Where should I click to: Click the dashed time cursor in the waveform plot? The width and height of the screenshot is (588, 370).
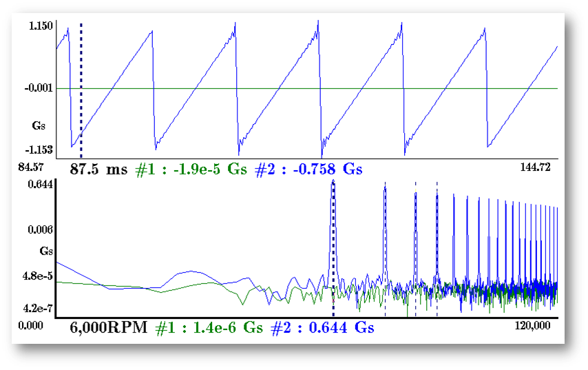pos(81,90)
